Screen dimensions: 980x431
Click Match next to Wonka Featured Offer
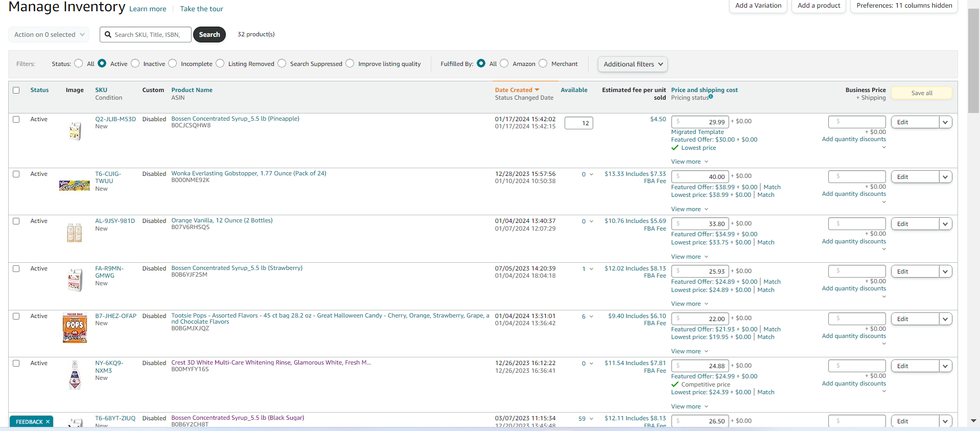point(772,187)
